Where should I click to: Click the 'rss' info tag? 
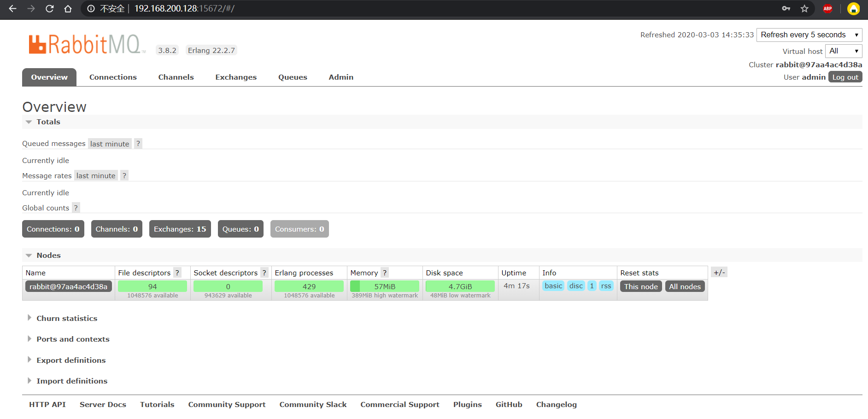pos(606,286)
